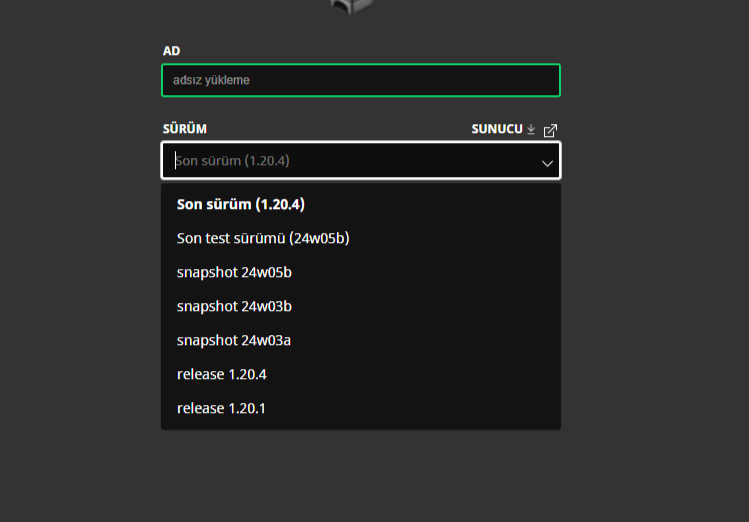Viewport: 749px width, 522px height.
Task: Select release 1.20.4 version
Action: [x=222, y=374]
